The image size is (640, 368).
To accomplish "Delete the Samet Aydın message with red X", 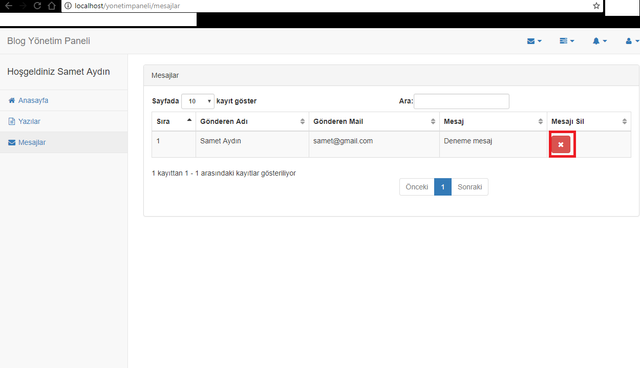I will [x=561, y=144].
